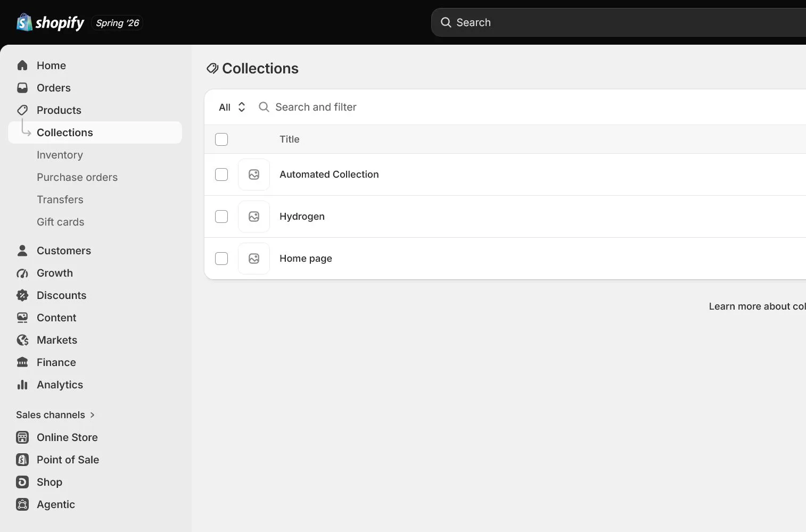This screenshot has width=806, height=532.
Task: Click the Point of Sale icon
Action: click(22, 460)
